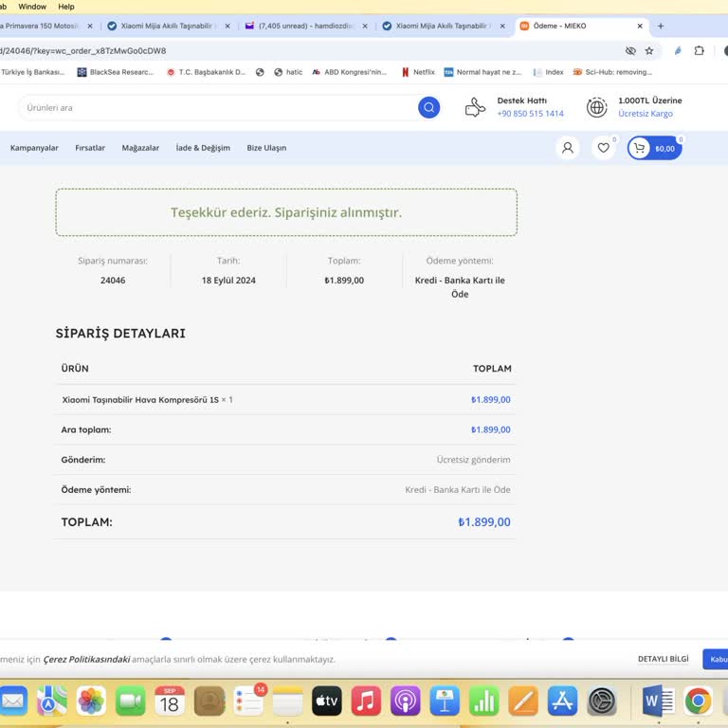
Task: Open Apple TV from the dock
Action: (x=327, y=701)
